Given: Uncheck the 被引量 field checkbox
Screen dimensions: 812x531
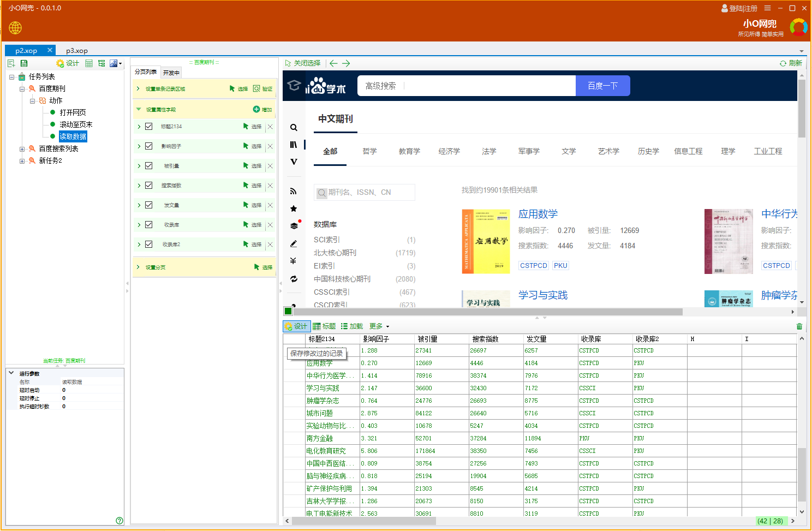Looking at the screenshot, I should click(x=148, y=166).
